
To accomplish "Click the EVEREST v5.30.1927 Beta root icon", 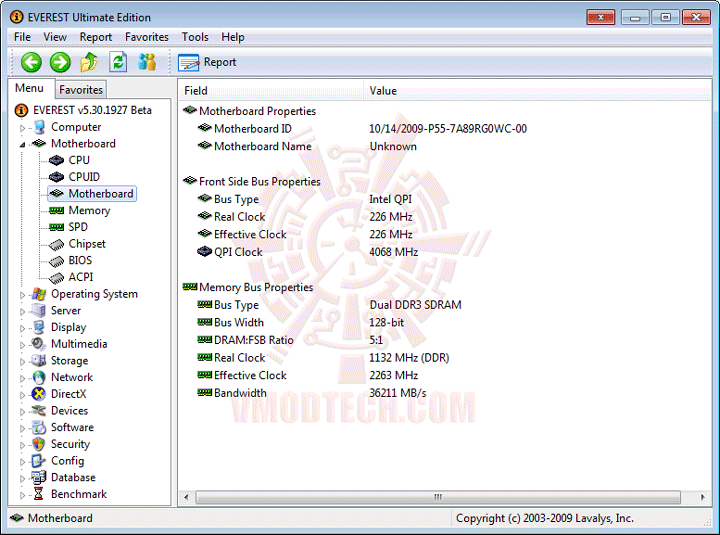I will [x=21, y=110].
